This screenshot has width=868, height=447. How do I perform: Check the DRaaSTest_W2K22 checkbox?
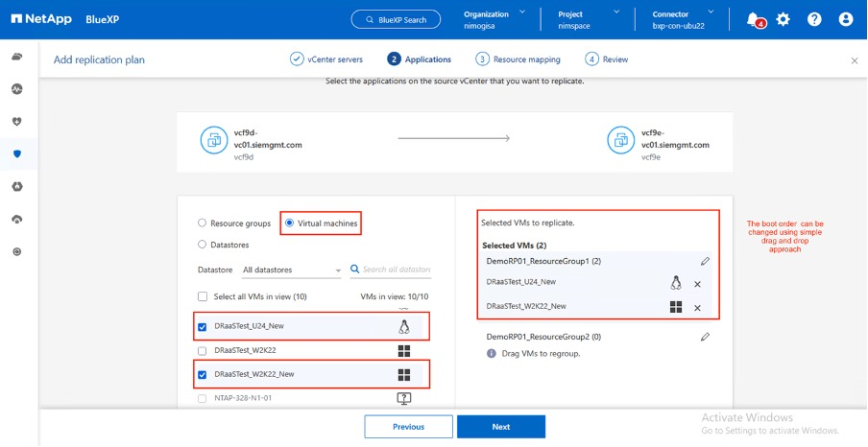[x=202, y=351]
